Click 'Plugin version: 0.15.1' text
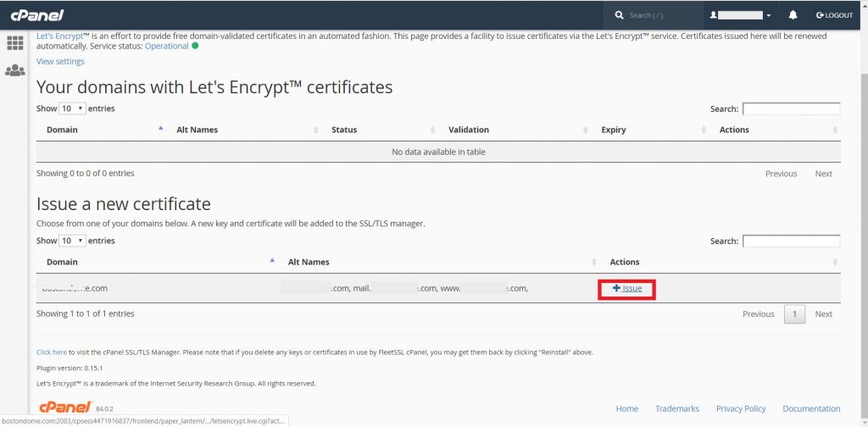The height and width of the screenshot is (427, 868). pyautogui.click(x=70, y=368)
